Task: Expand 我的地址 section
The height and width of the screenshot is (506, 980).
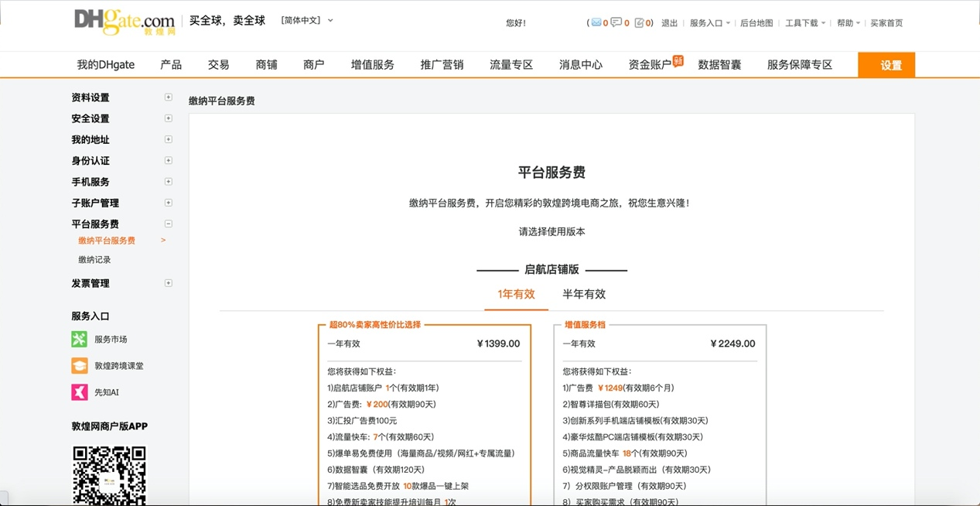Action: click(x=169, y=139)
